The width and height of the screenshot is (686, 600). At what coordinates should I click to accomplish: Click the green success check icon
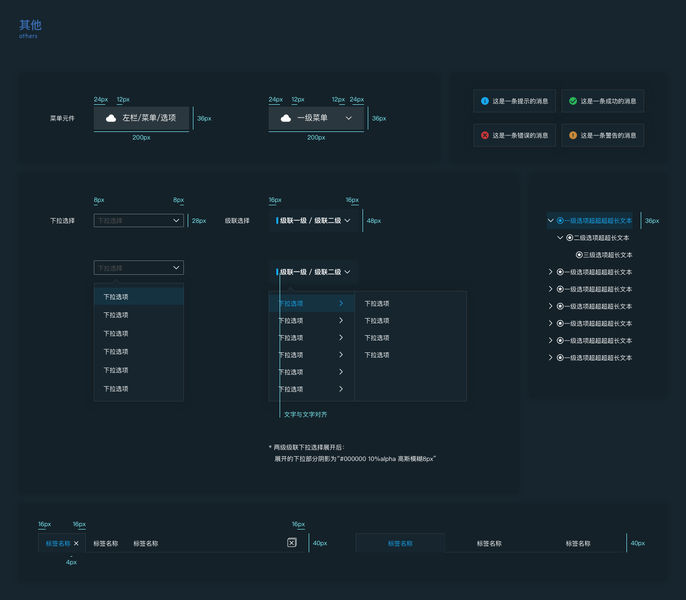pos(573,101)
